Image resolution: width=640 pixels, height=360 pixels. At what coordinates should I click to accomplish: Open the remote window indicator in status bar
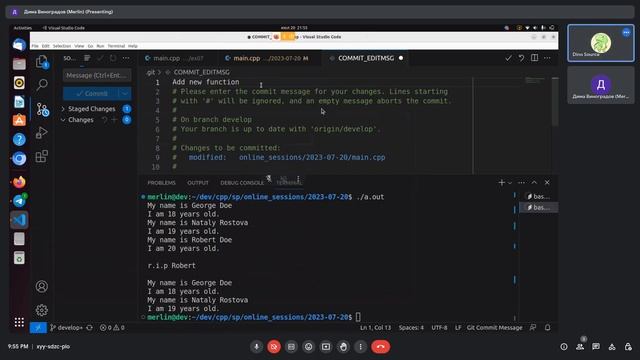[38, 327]
